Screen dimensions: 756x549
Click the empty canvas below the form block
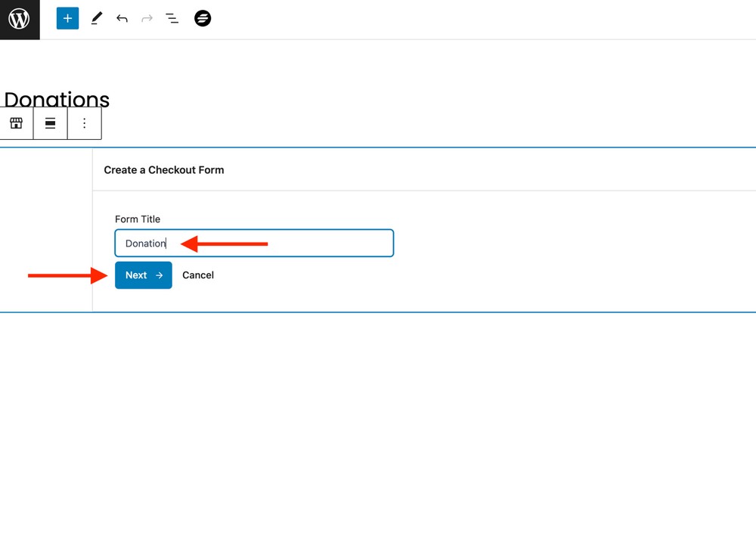(378, 423)
